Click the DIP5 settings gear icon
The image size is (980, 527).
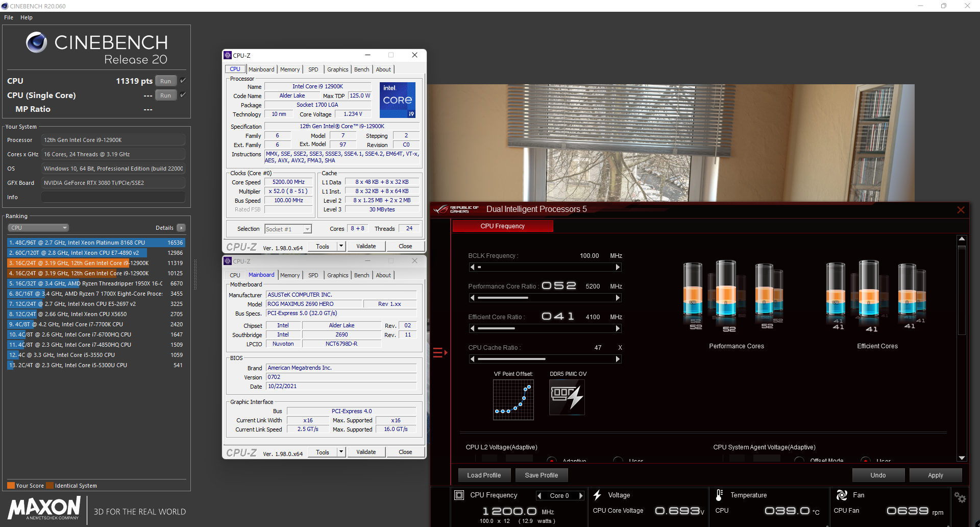pyautogui.click(x=960, y=497)
